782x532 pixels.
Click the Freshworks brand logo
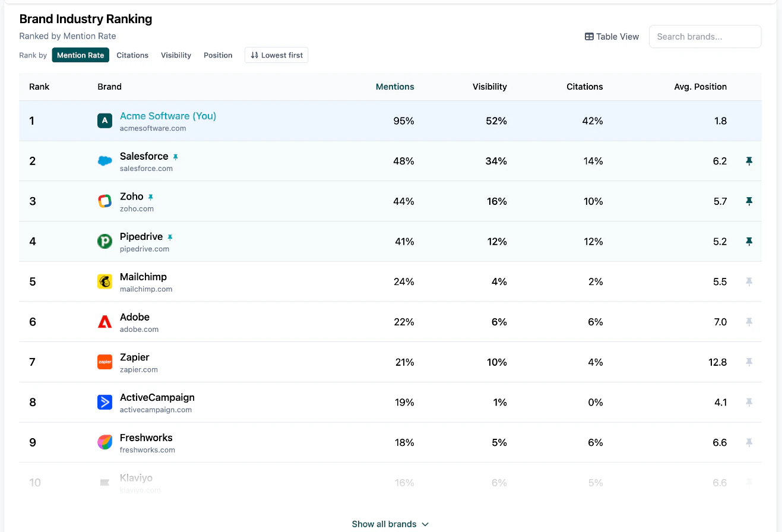(105, 442)
